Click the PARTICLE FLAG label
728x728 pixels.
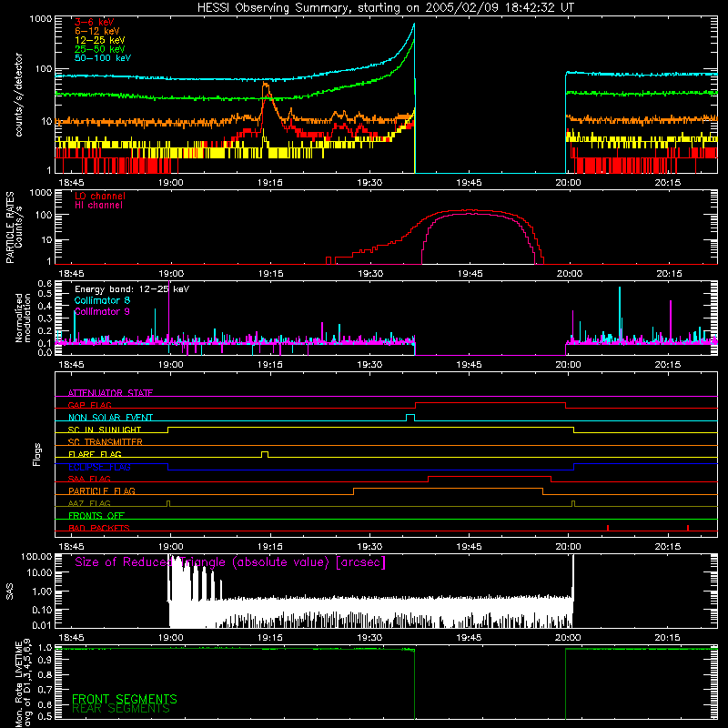click(x=102, y=490)
